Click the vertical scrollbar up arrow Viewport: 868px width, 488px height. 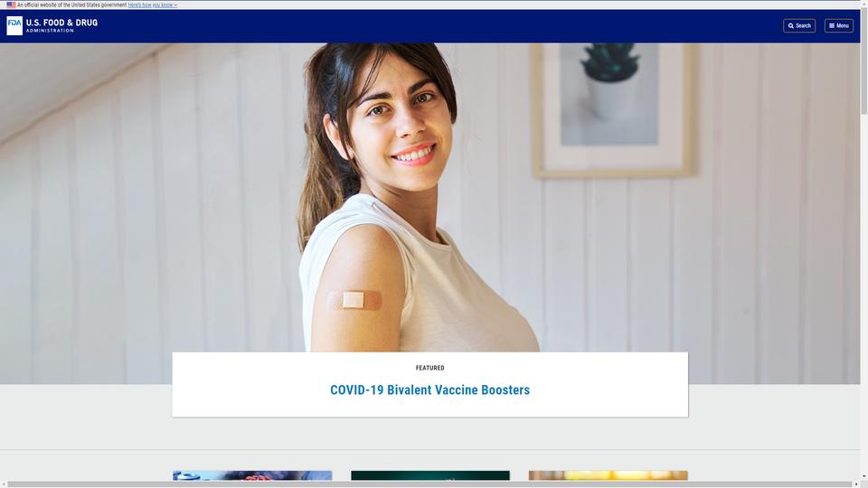[x=864, y=4]
